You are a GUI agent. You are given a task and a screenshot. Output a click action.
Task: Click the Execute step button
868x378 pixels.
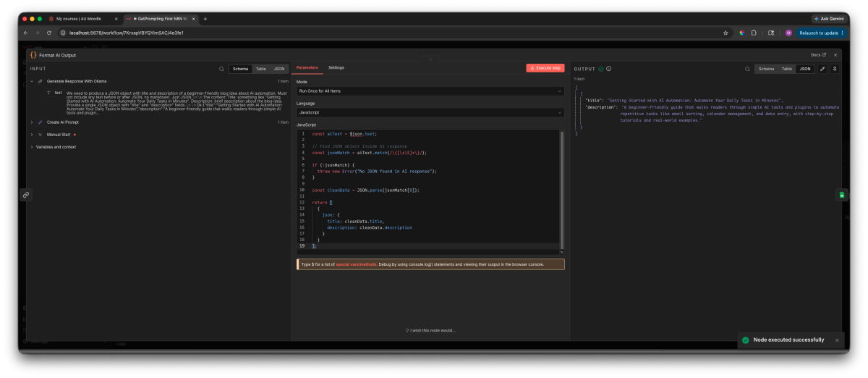pyautogui.click(x=545, y=68)
